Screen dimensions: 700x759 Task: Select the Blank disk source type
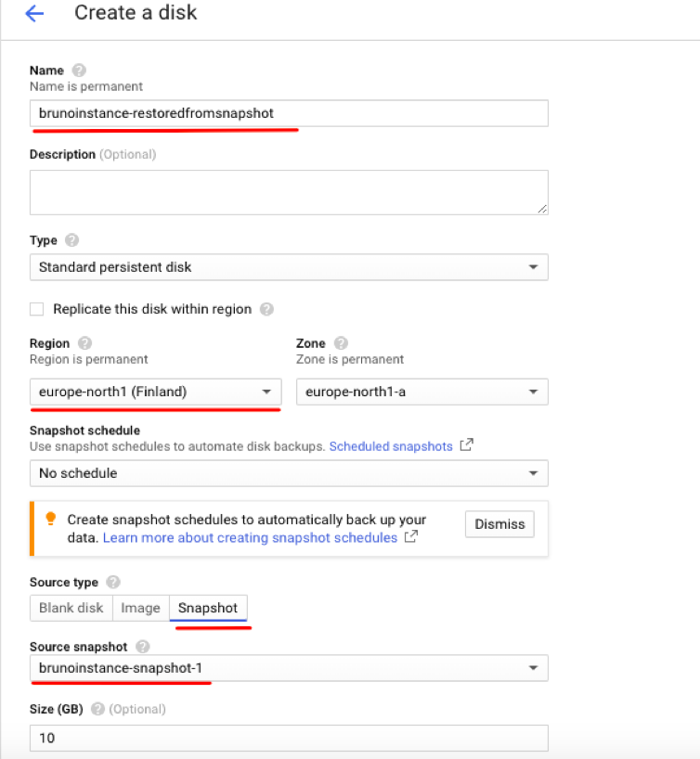tap(71, 609)
